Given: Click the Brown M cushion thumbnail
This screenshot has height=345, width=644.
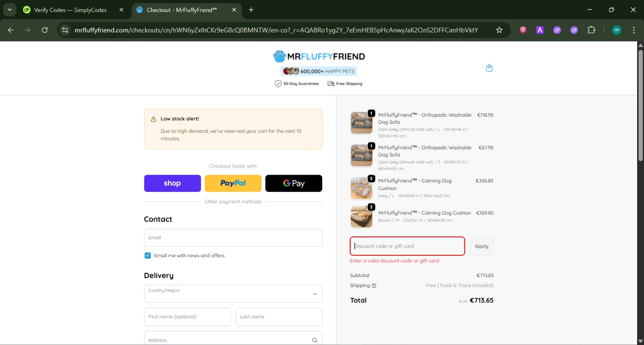Looking at the screenshot, I should (361, 217).
